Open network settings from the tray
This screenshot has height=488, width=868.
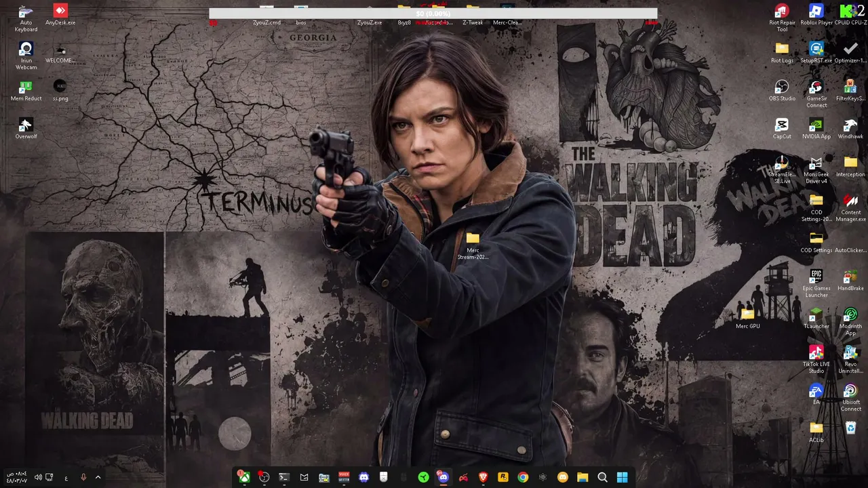(50, 477)
